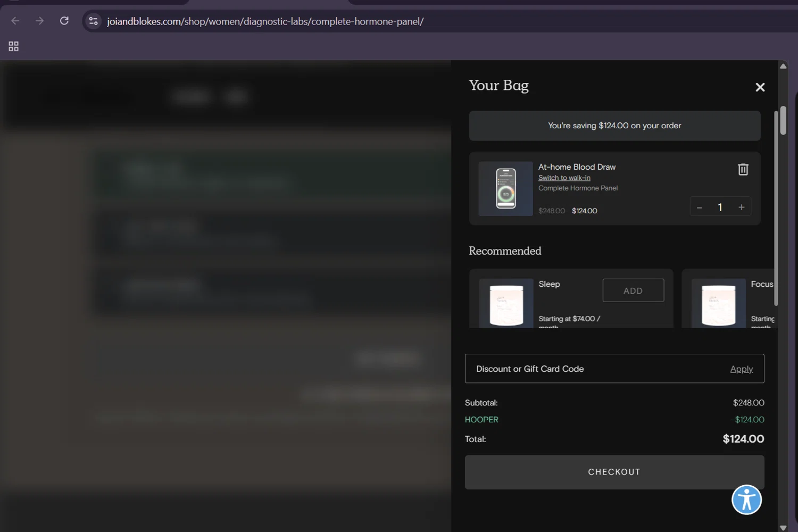The width and height of the screenshot is (798, 532).
Task: Open the Focus product thumbnail
Action: [718, 303]
